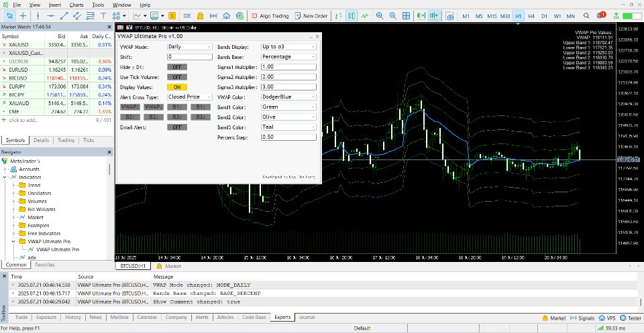The image size is (644, 333).
Task: Switch to the Journal tab
Action: click(x=307, y=317)
